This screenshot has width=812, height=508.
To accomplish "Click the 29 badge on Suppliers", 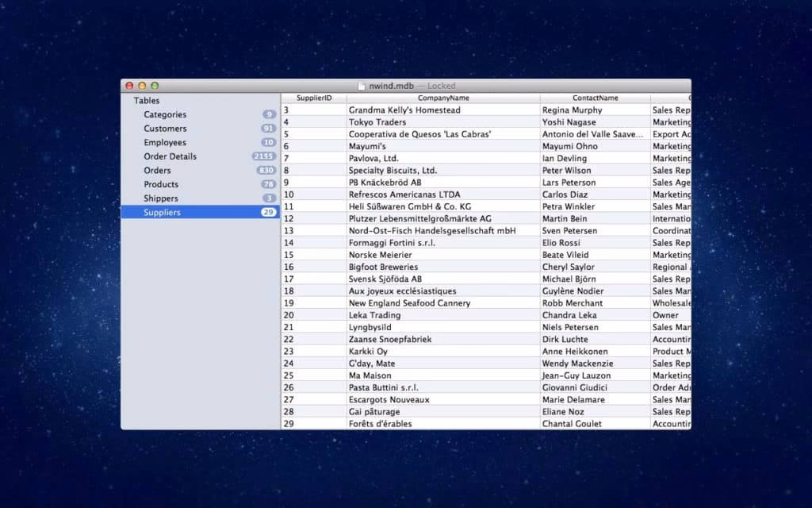I will [x=268, y=213].
